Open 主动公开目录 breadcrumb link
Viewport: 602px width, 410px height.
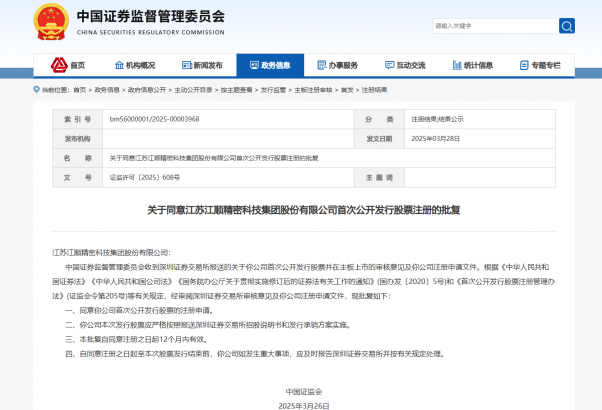tap(193, 90)
